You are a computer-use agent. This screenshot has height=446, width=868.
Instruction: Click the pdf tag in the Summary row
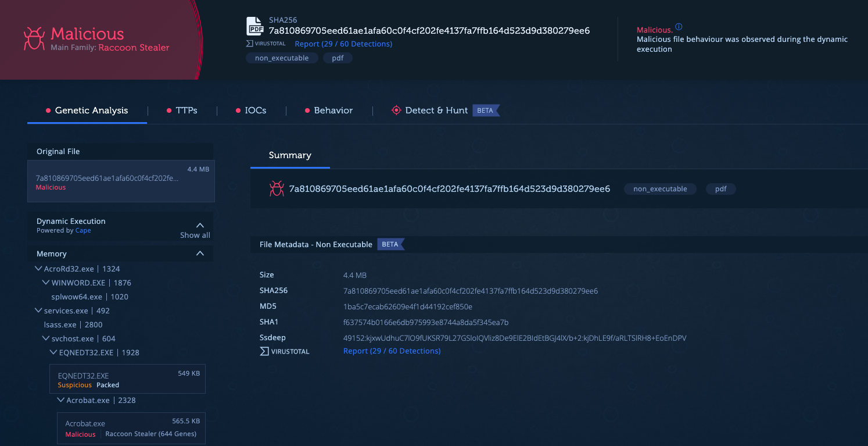[x=721, y=189]
